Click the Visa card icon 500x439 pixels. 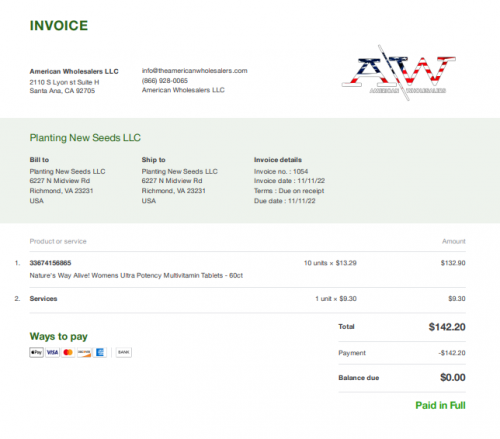[x=52, y=352]
